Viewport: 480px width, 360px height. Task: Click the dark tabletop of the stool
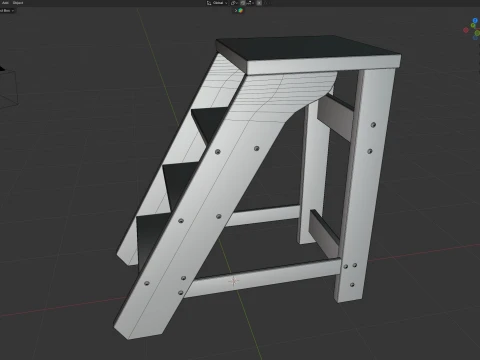[307, 49]
